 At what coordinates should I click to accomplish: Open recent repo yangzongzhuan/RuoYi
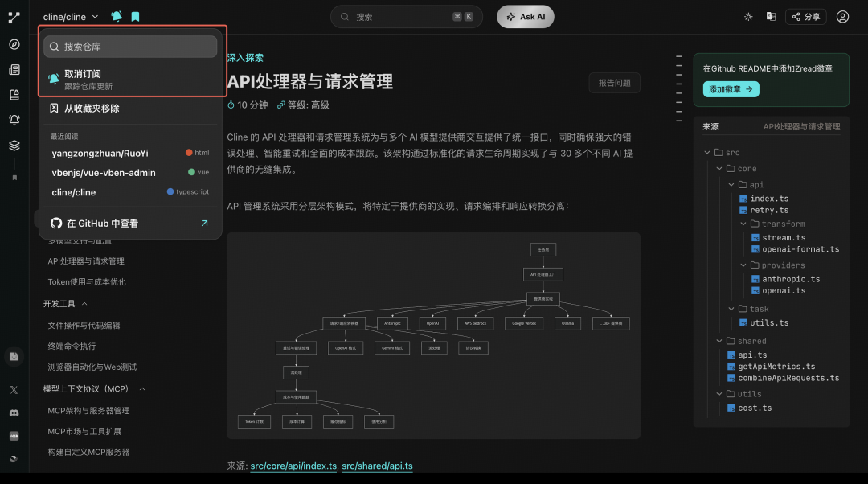(x=131, y=154)
